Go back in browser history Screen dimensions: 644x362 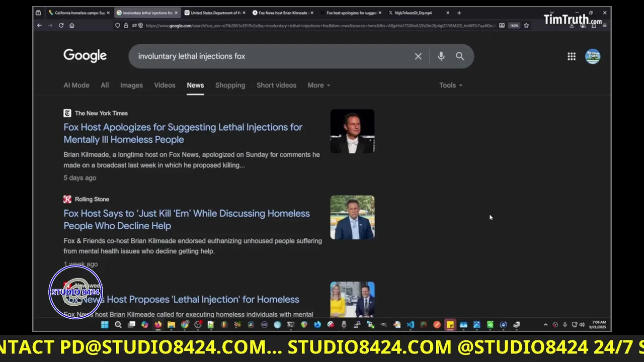click(x=39, y=25)
